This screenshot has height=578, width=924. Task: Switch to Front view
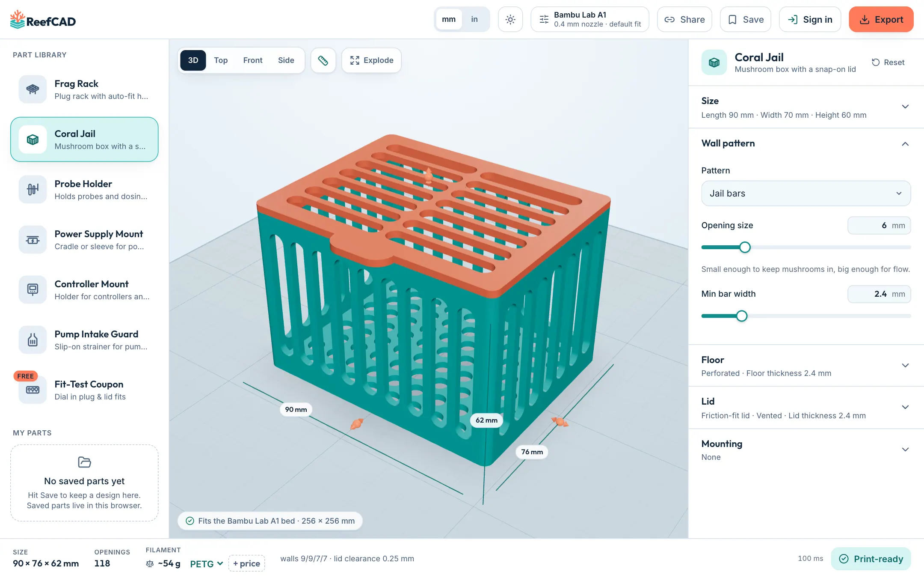pos(253,60)
